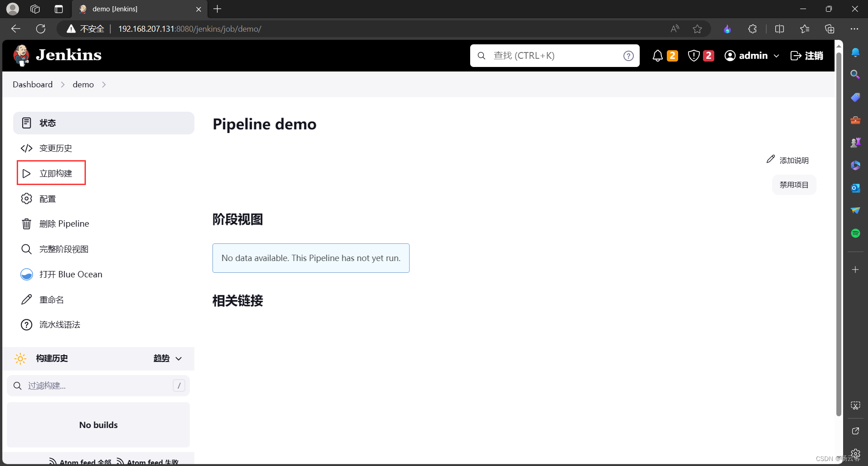This screenshot has width=868, height=466.
Task: Open a new browser tab
Action: pos(217,9)
